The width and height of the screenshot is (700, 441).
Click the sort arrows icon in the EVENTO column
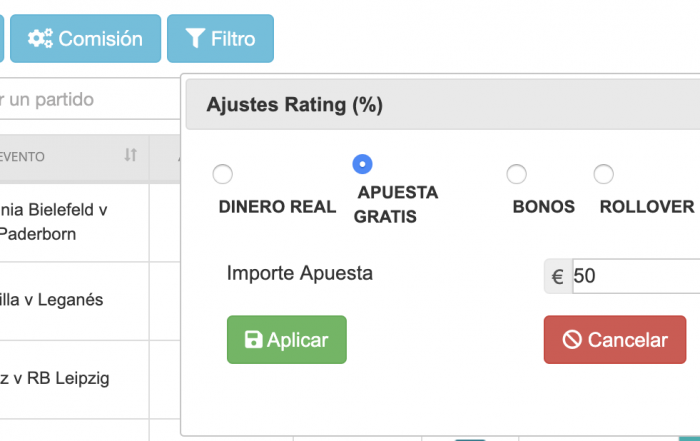(130, 155)
